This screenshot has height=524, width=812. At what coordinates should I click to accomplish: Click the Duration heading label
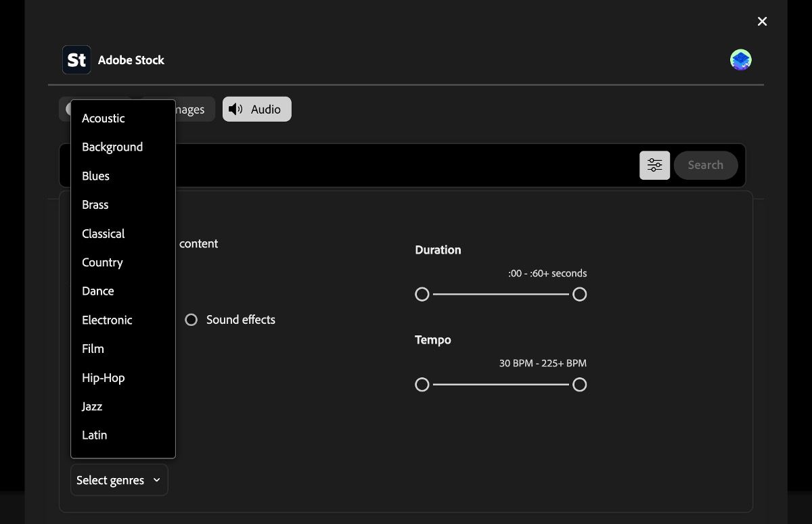(x=438, y=249)
